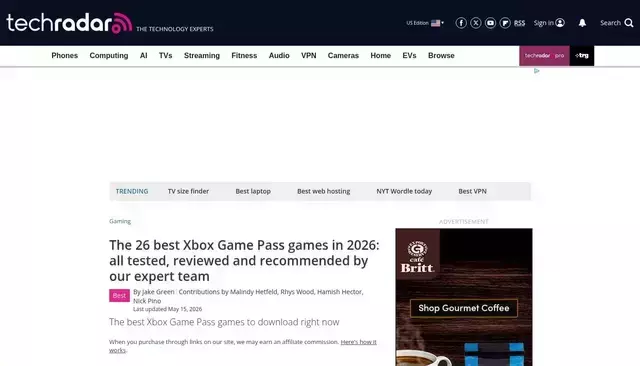Expand the US Edition region dropdown
Screen dimensions: 640x366
tap(425, 23)
